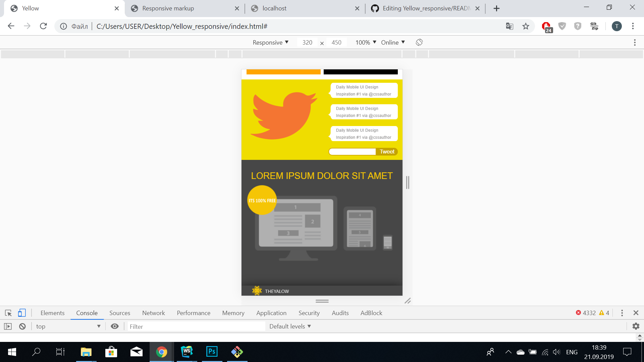Click the browser back arrow
The image size is (644, 362).
11,26
